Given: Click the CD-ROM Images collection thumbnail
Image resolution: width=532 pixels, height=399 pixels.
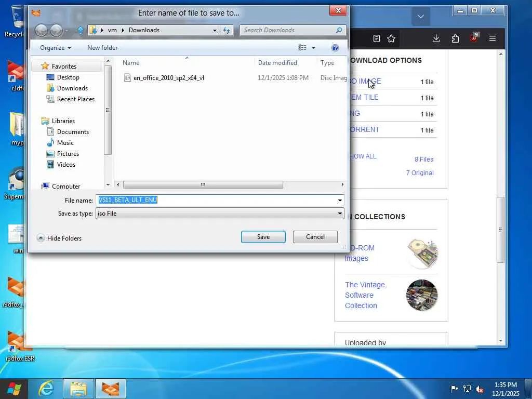Looking at the screenshot, I should point(422,254).
